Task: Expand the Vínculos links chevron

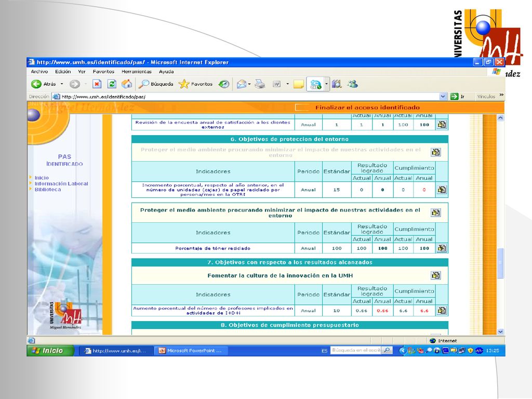Action: point(501,96)
